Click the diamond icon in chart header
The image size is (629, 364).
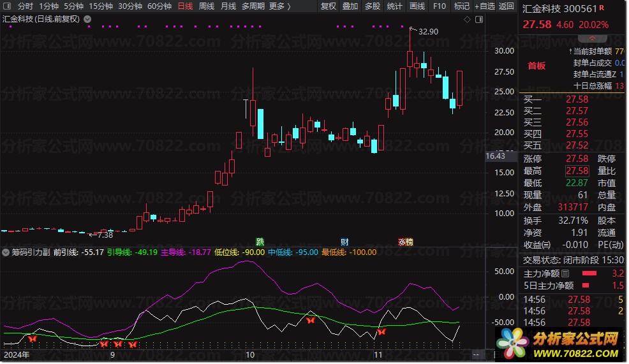pos(467,19)
